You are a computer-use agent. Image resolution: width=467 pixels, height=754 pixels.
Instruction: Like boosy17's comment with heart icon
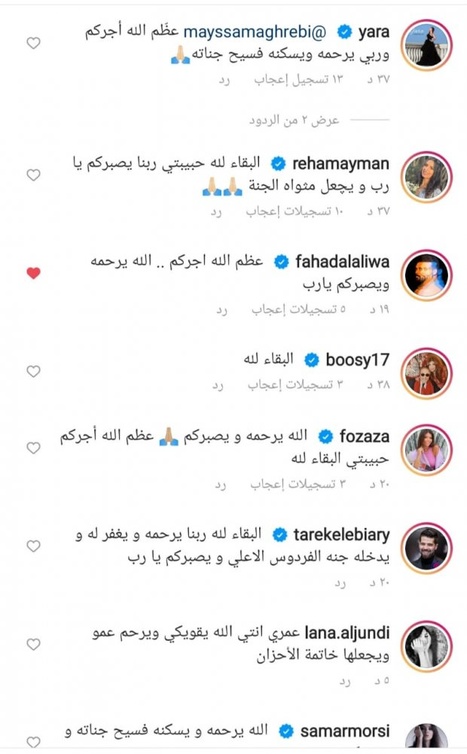point(33,371)
